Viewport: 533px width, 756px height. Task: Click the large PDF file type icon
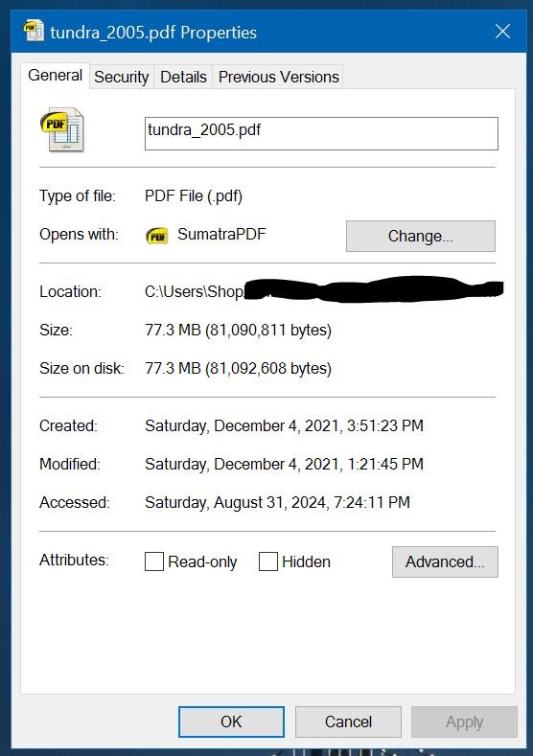pos(61,129)
